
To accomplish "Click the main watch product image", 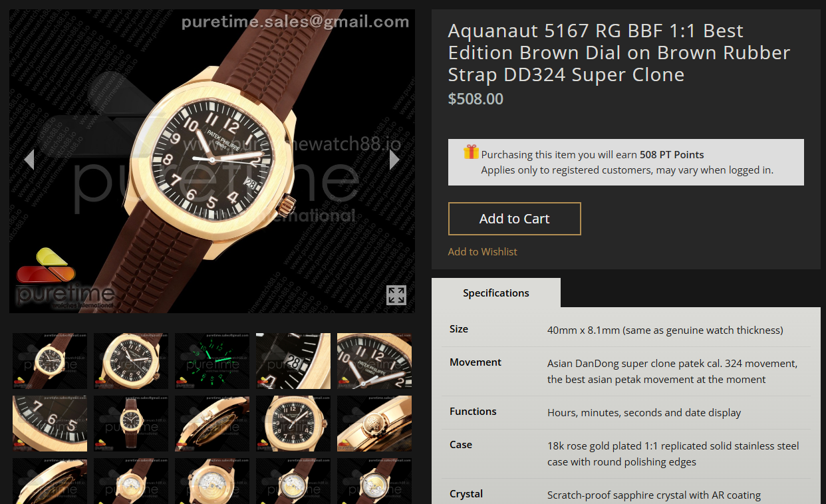I will point(212,161).
